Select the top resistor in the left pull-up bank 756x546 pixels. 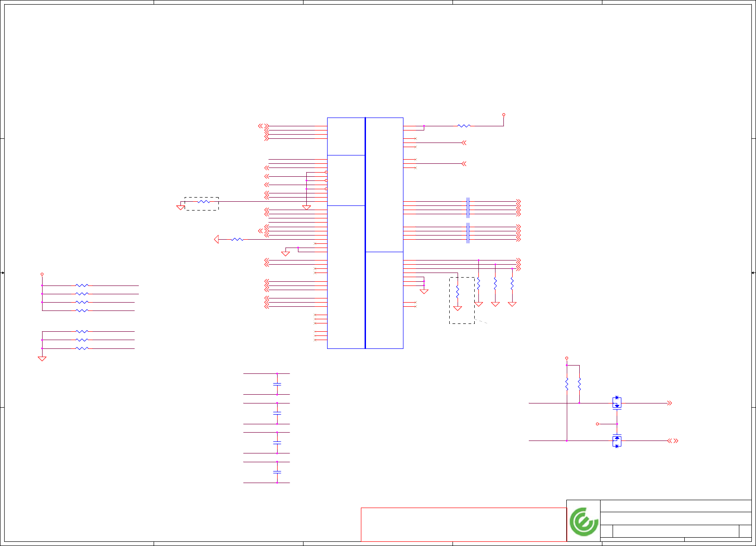[82, 285]
